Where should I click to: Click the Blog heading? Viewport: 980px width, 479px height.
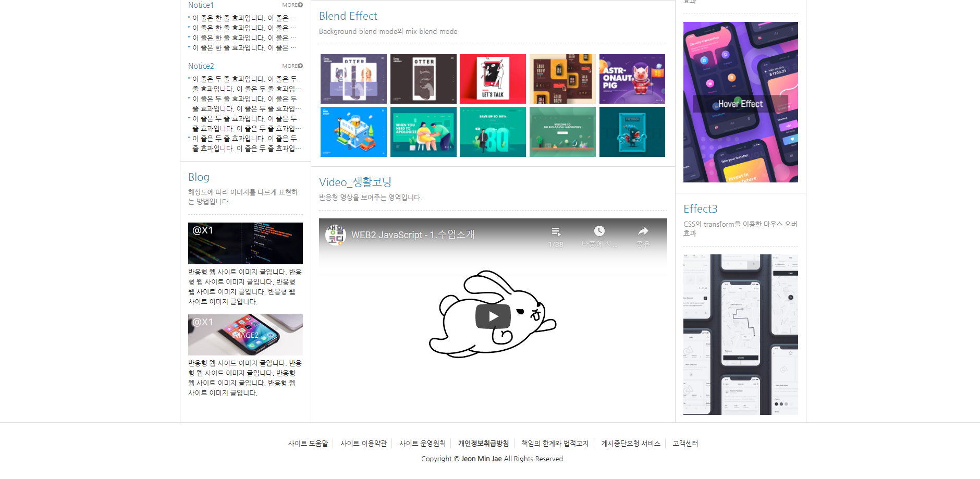click(199, 177)
